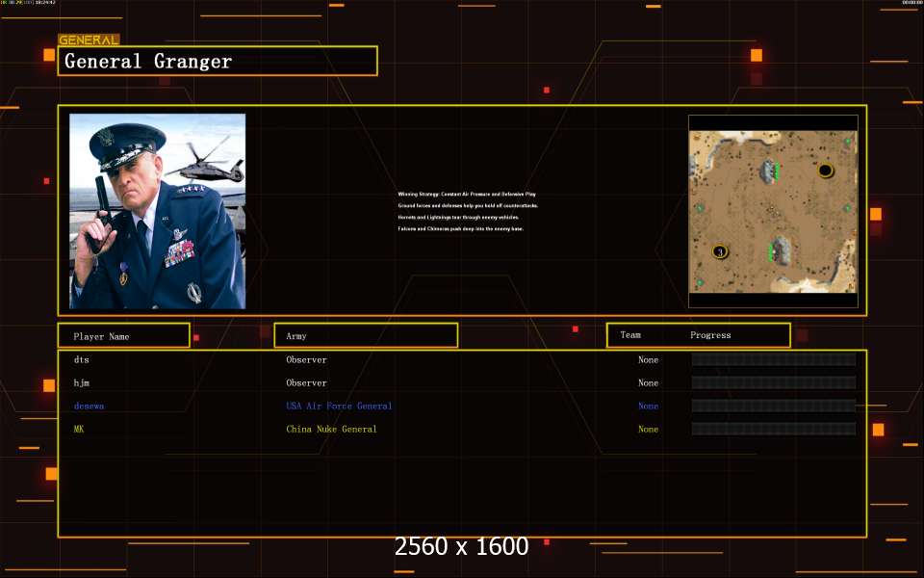The height and width of the screenshot is (578, 924).
Task: Click the clock readout in top-left corner
Action: [29, 3]
